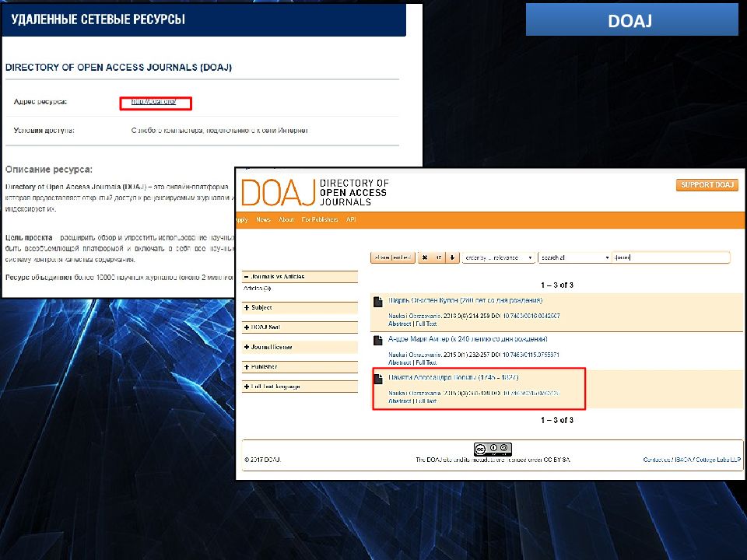
Task: Open the About menu item
Action: [x=286, y=219]
